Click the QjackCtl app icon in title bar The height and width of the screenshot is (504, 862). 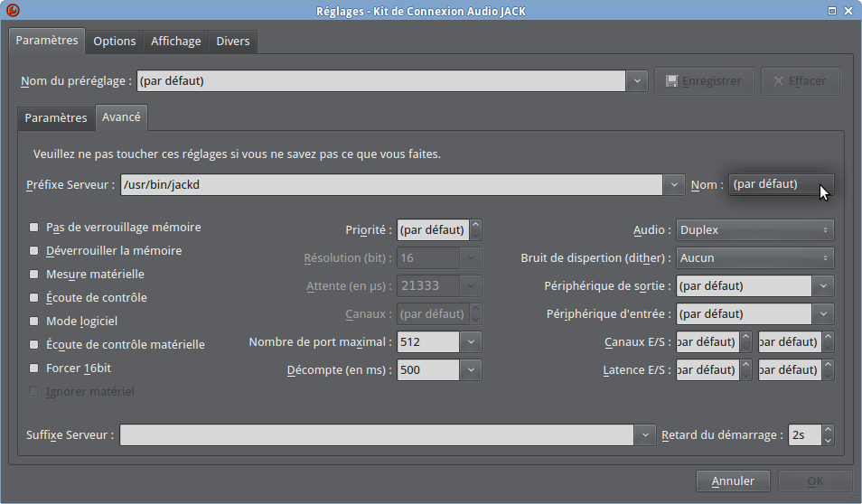pyautogui.click(x=12, y=10)
